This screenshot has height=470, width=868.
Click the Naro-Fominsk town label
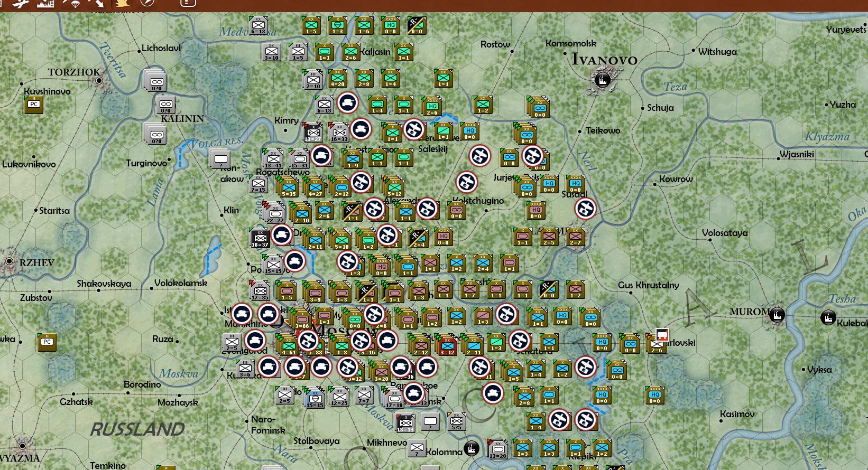[268, 425]
